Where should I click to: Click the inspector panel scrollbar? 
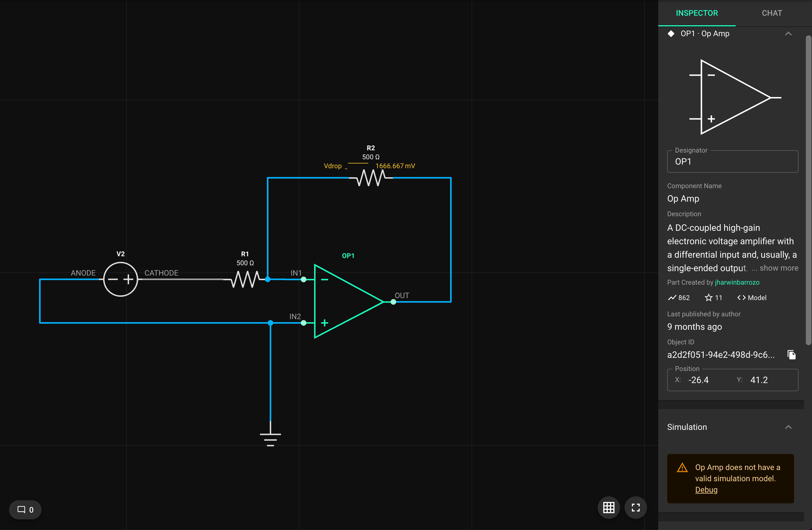[808, 190]
